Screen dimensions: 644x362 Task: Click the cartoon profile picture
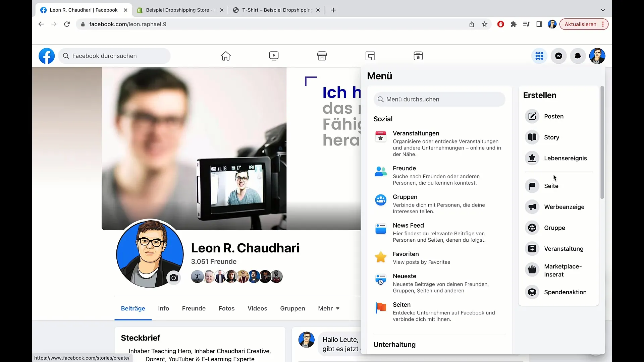click(x=150, y=254)
